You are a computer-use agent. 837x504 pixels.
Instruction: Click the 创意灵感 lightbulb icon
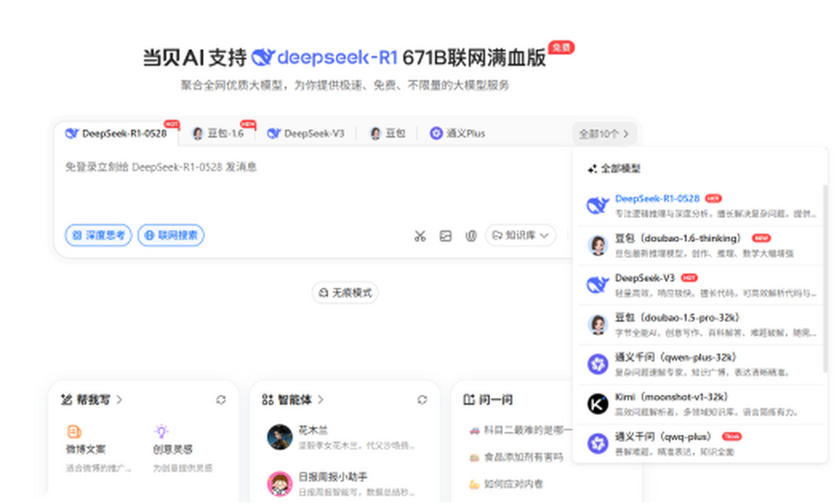(x=161, y=432)
